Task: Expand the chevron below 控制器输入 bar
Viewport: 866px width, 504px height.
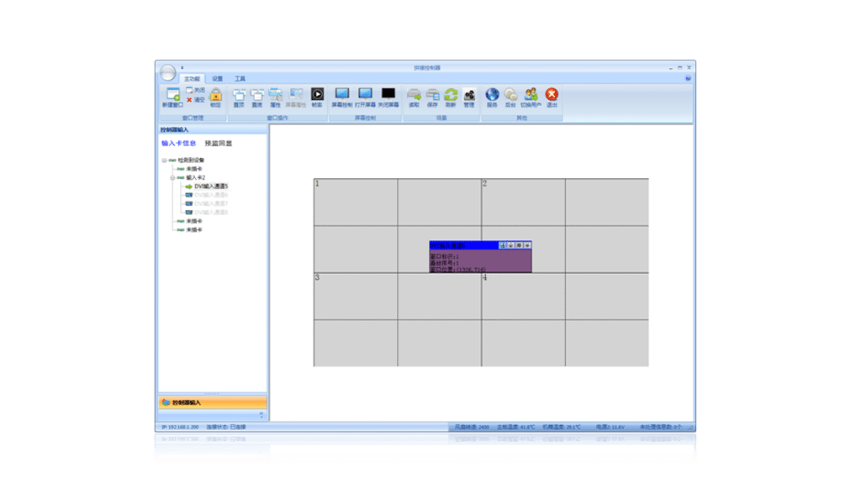Action: click(x=261, y=415)
